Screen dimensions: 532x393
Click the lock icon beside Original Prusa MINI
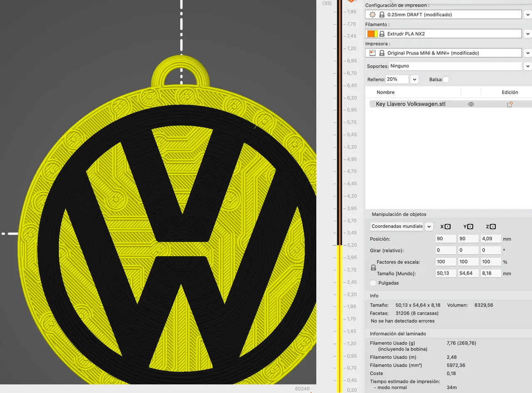coord(382,53)
